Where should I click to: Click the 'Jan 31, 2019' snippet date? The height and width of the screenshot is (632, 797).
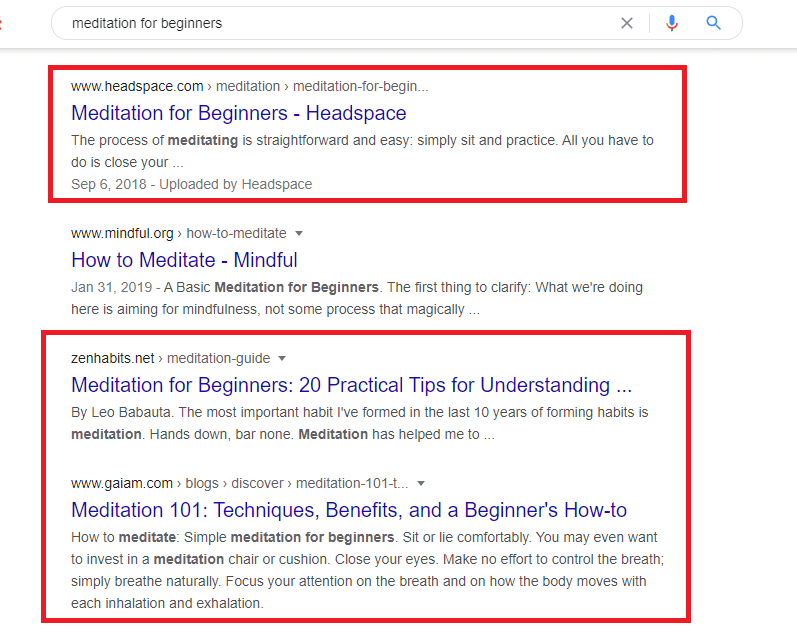pyautogui.click(x=111, y=287)
